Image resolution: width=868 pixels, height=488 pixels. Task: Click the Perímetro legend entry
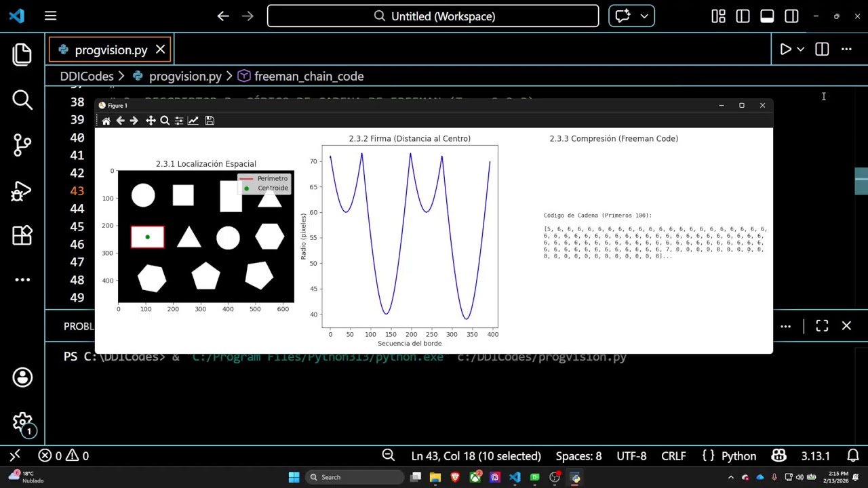pos(264,178)
